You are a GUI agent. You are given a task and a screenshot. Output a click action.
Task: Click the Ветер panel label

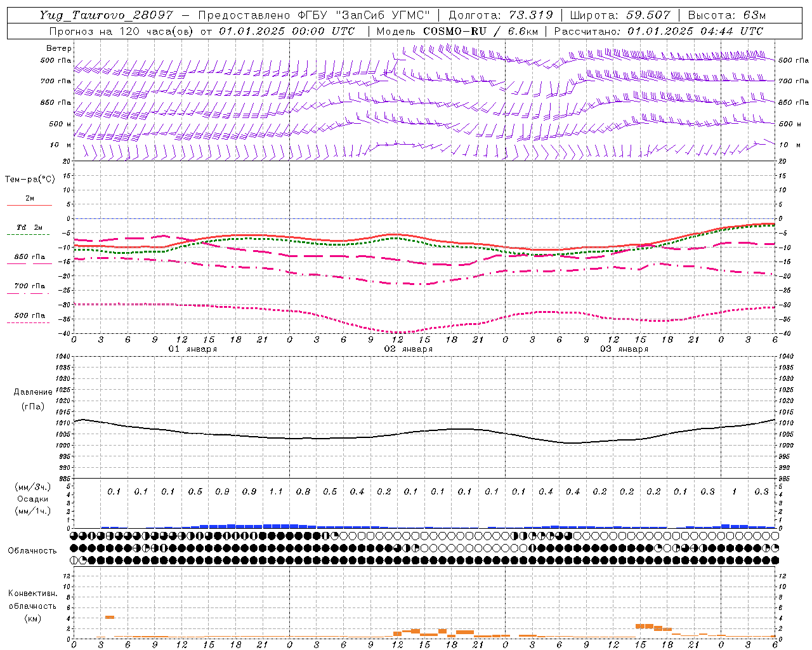coord(59,48)
